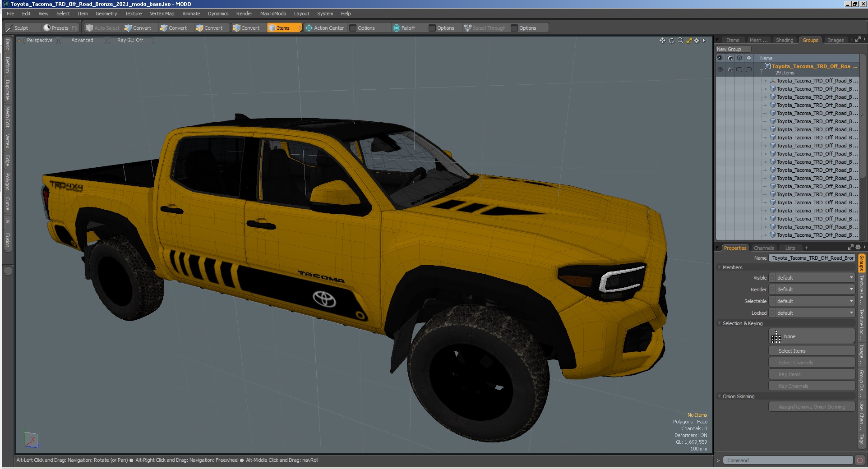This screenshot has width=868, height=469.
Task: Click the Select Items button
Action: tap(812, 351)
